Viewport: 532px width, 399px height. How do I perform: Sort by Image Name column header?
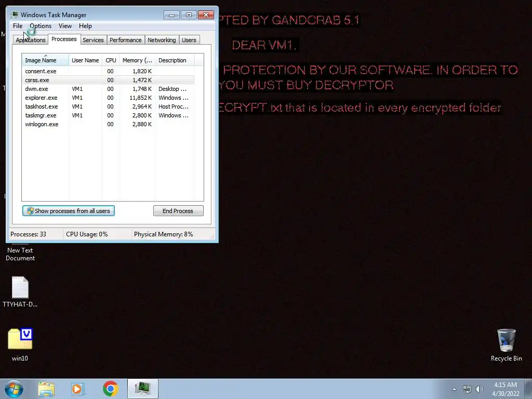[x=45, y=60]
